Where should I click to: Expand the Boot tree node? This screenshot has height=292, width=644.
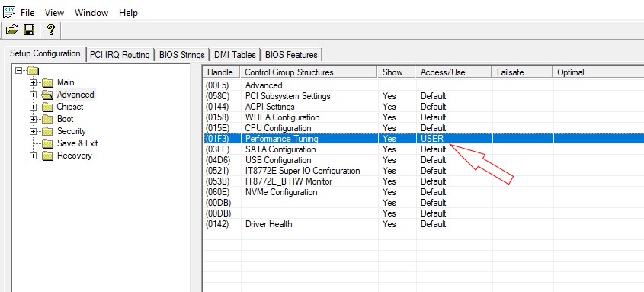(x=34, y=120)
